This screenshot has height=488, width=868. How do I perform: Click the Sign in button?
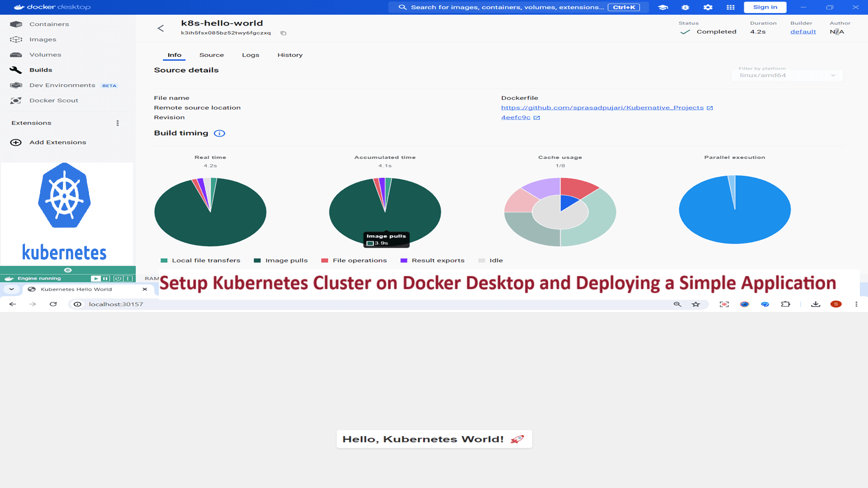[765, 7]
